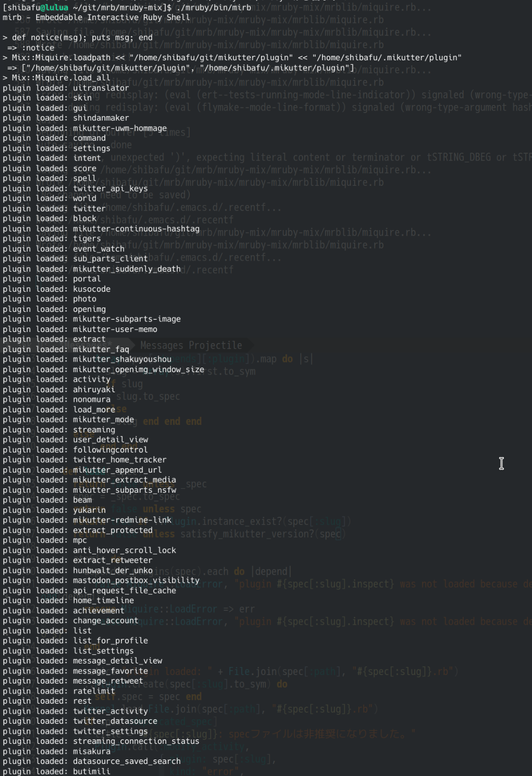
Task: Click the 'plugin loaded: mikutter_suddenly_death' line
Action: 91,269
